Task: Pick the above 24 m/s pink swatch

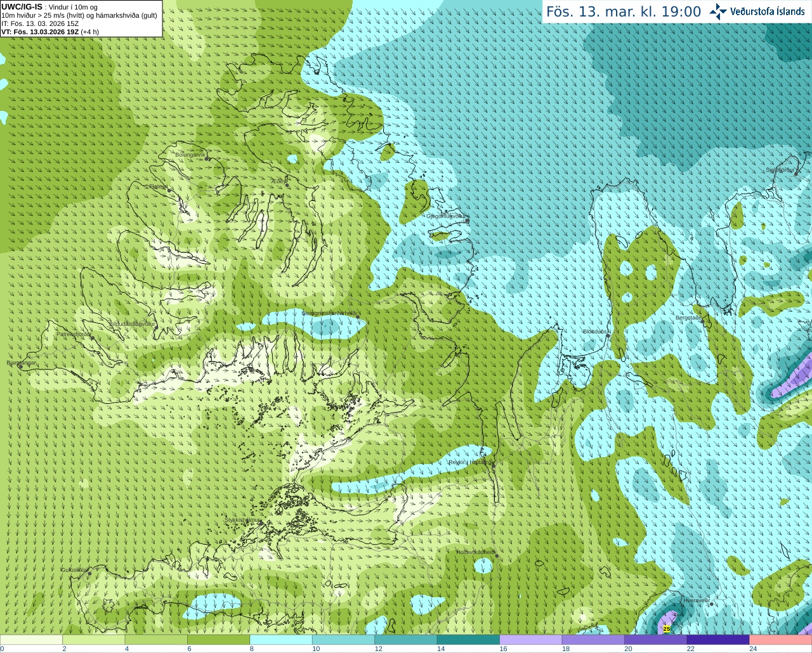Action: pos(781,640)
